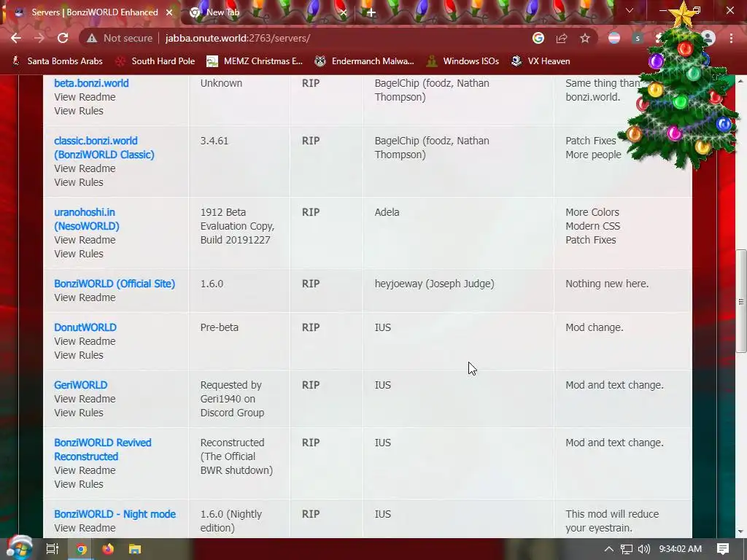Screen dimensions: 747x560
Task: View Readme for beta.bonzi.world
Action: tap(85, 97)
